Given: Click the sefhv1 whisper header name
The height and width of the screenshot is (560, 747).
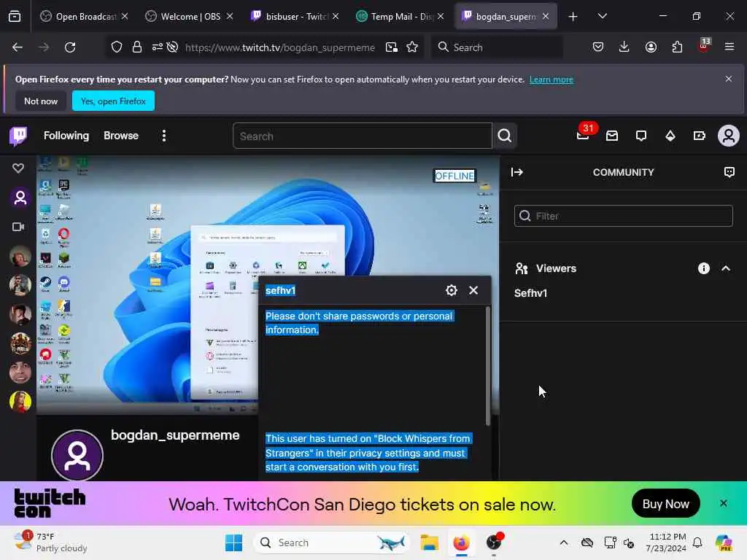Looking at the screenshot, I should click(x=280, y=290).
